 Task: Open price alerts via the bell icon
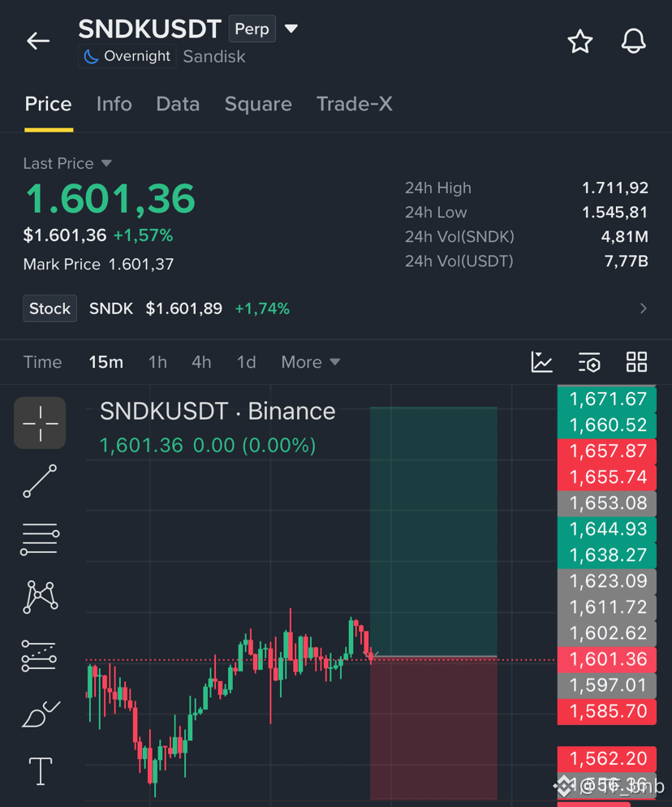[633, 41]
